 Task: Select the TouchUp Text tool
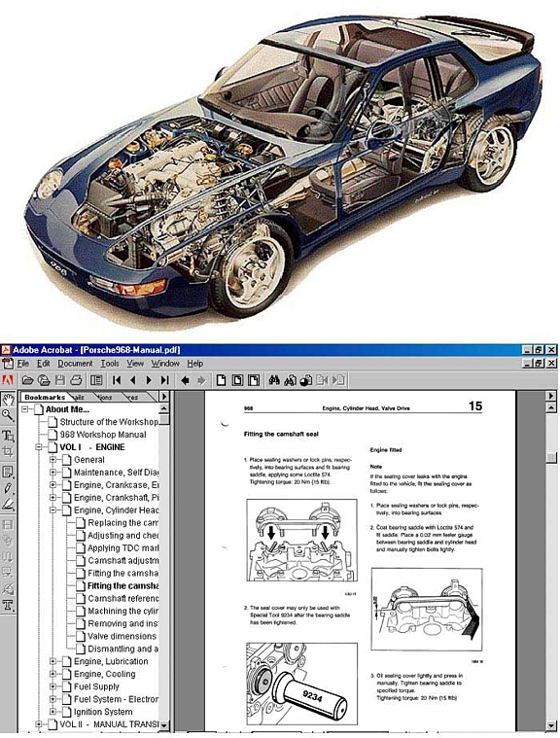[8, 605]
